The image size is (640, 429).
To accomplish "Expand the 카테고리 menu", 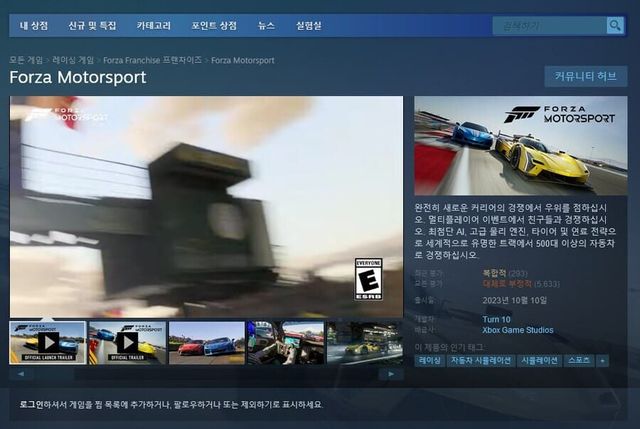I will (x=160, y=25).
